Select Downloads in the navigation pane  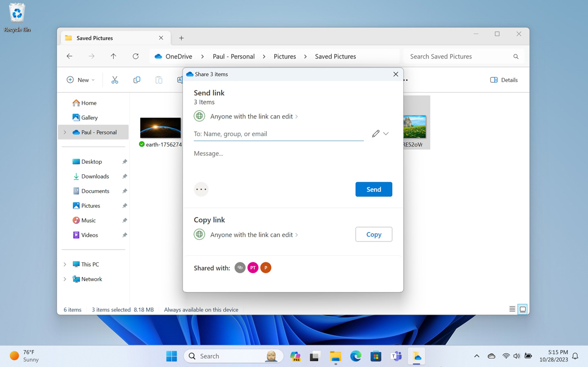(95, 176)
